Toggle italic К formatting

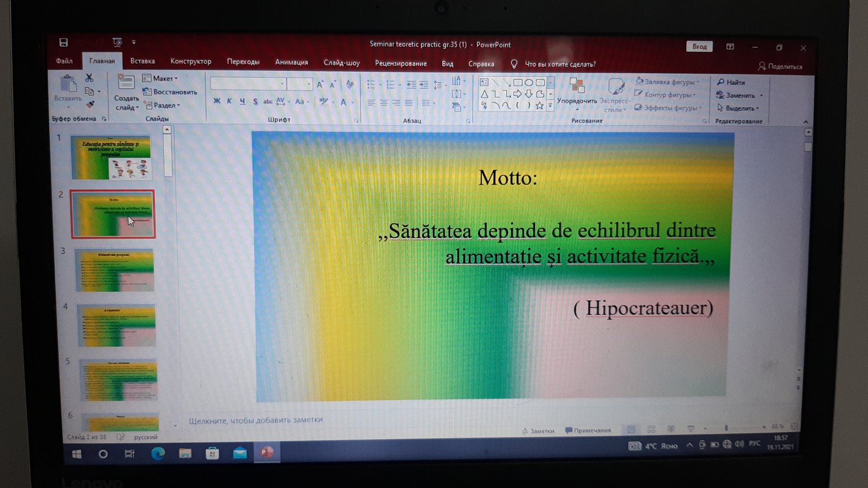[x=229, y=101]
